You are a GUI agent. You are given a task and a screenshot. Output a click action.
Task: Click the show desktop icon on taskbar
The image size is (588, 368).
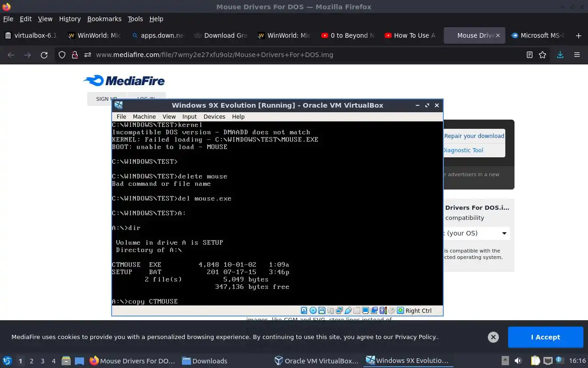(79, 361)
